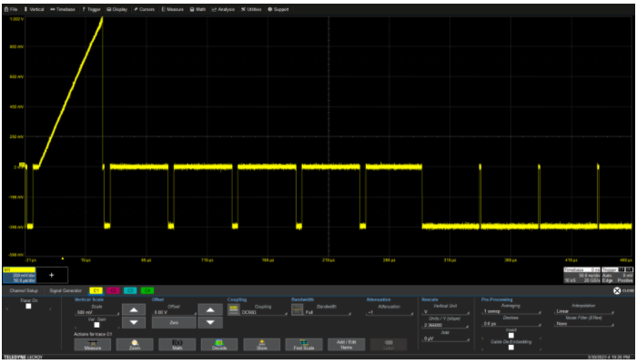Viewport: 637px width, 364px height.
Task: Open the Analysis menu
Action: 223,9
